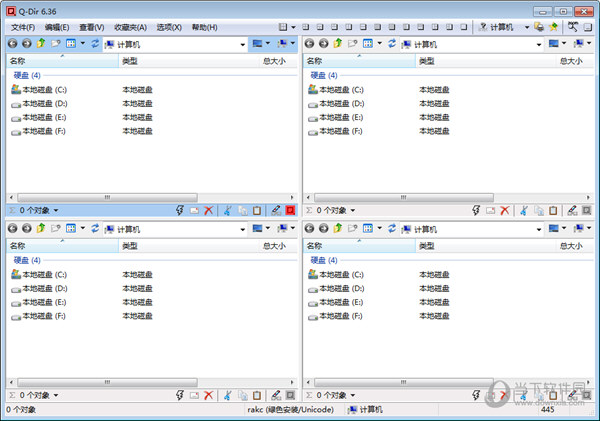
Task: Go up one folder in top-right pane
Action: click(x=338, y=43)
